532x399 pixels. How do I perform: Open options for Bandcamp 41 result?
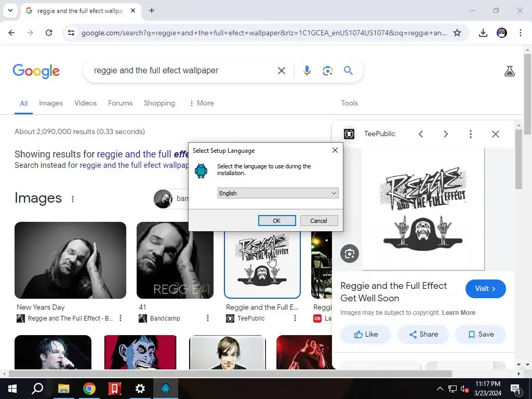click(x=208, y=318)
